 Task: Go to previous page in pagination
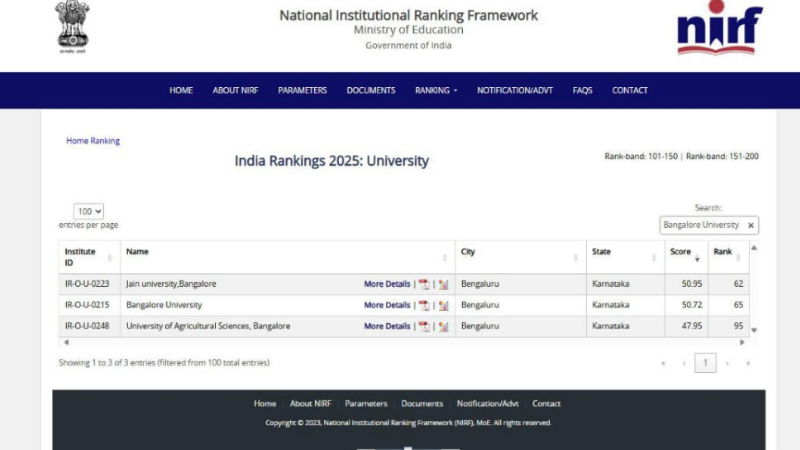(x=684, y=363)
